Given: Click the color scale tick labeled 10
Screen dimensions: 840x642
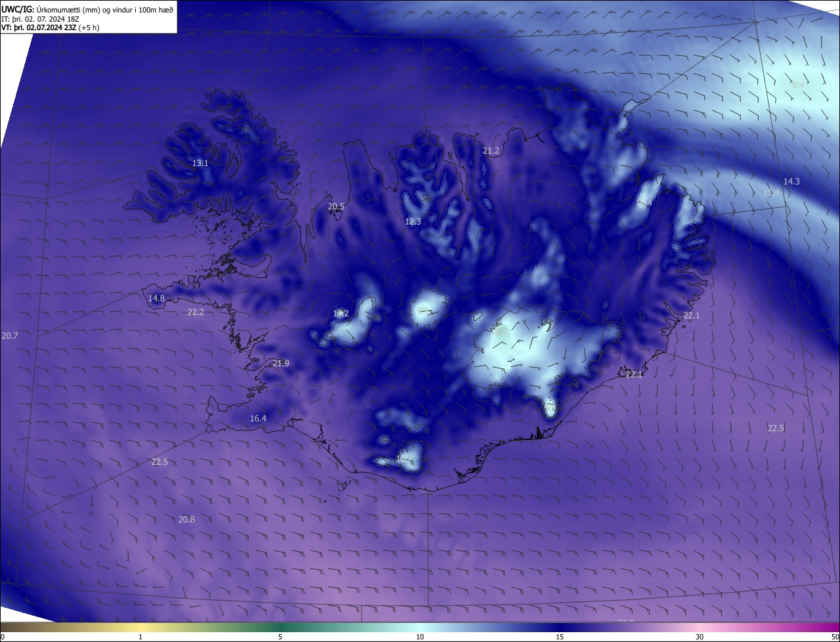Looking at the screenshot, I should pyautogui.click(x=420, y=637).
